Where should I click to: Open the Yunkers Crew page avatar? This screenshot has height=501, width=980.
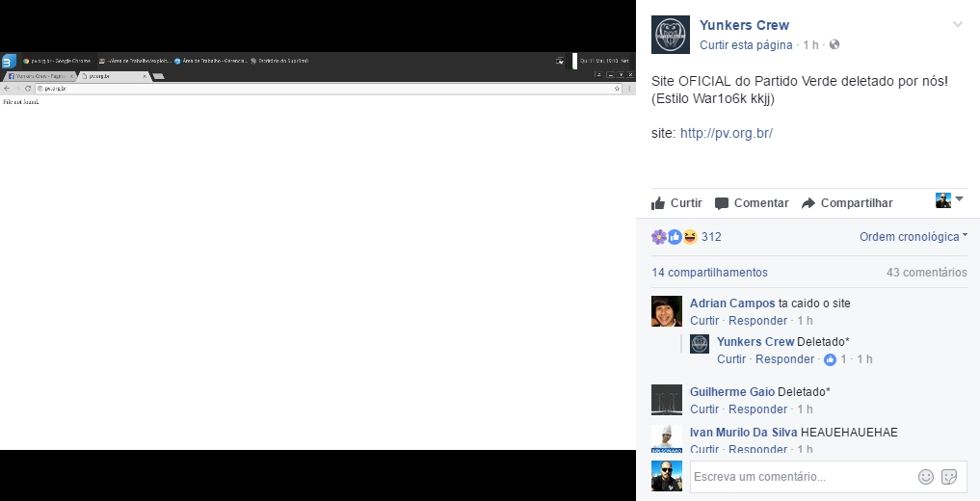point(671,35)
